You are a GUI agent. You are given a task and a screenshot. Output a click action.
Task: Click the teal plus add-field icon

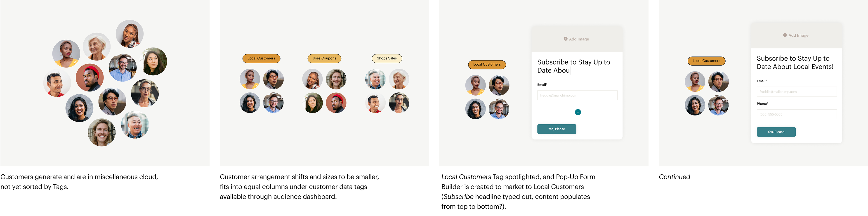point(578,112)
